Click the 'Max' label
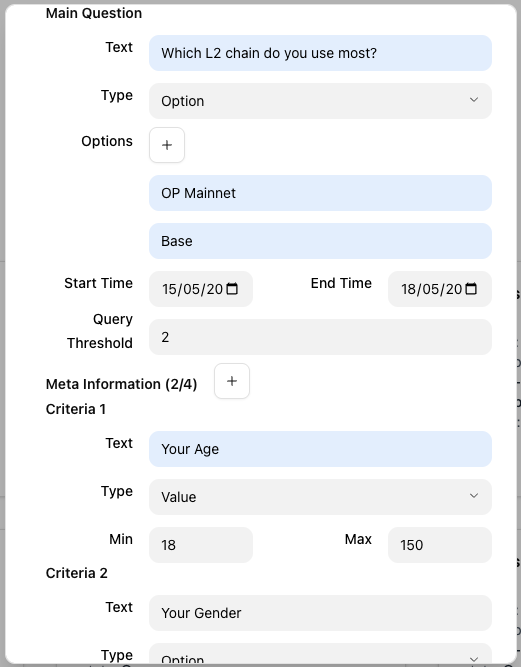This screenshot has width=521, height=667. (358, 539)
